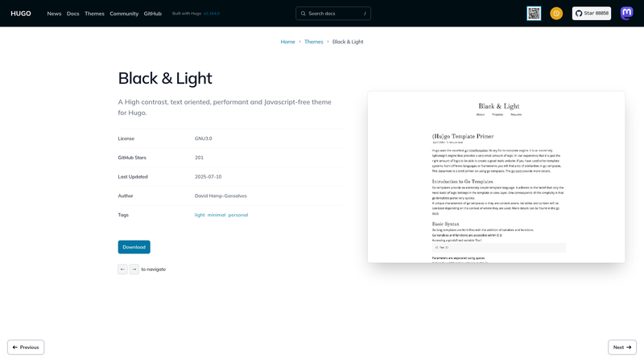The image size is (644, 362).
Task: Click the right arrow navigate key
Action: [x=134, y=269]
